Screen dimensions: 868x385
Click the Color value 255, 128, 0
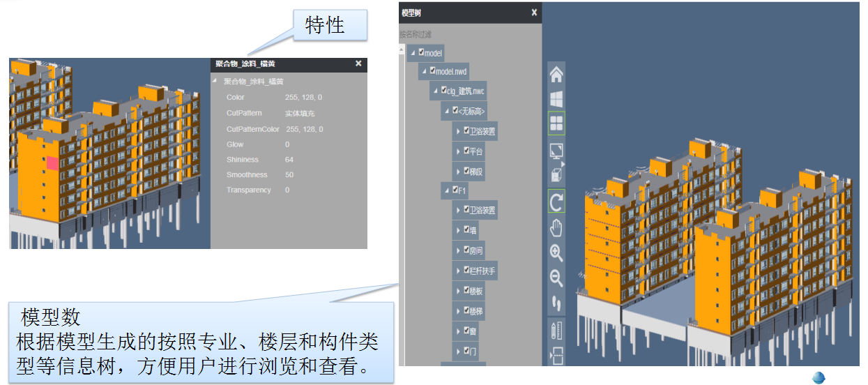304,98
